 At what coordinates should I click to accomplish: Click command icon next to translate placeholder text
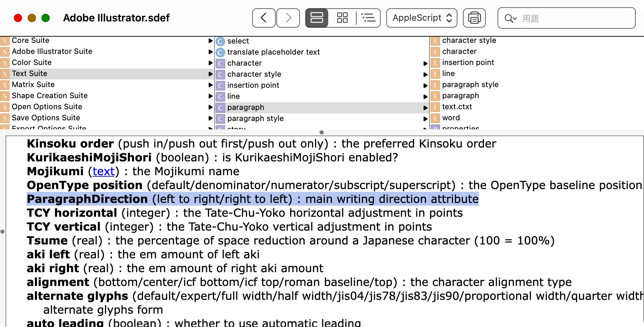click(220, 53)
